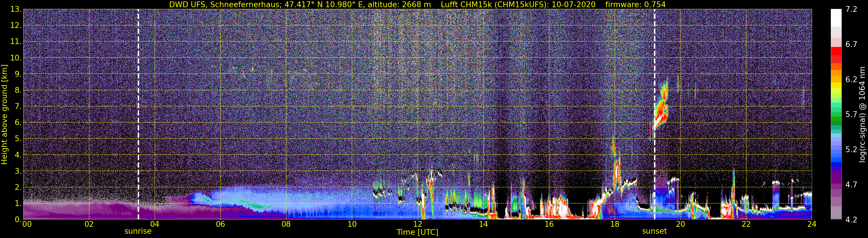Viewport: 868px width, 238px height.
Task: Click the y-axis tick label '1.'
Action: click(18, 204)
